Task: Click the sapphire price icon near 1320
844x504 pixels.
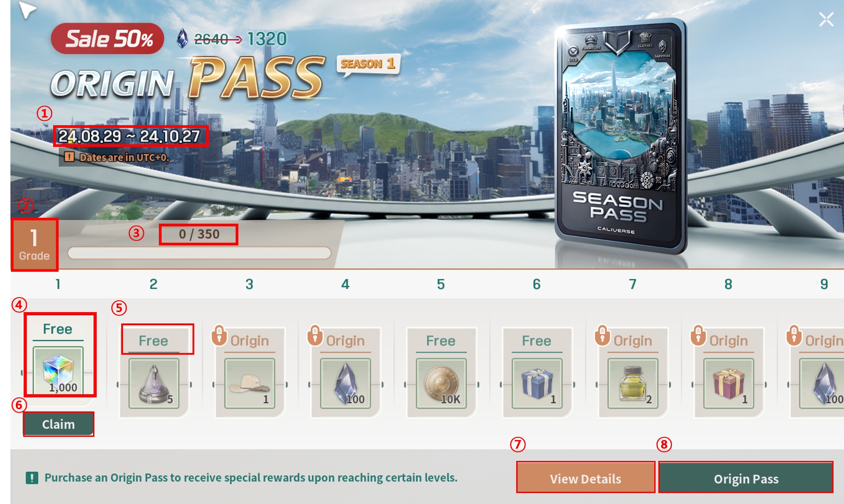Action: coord(182,39)
